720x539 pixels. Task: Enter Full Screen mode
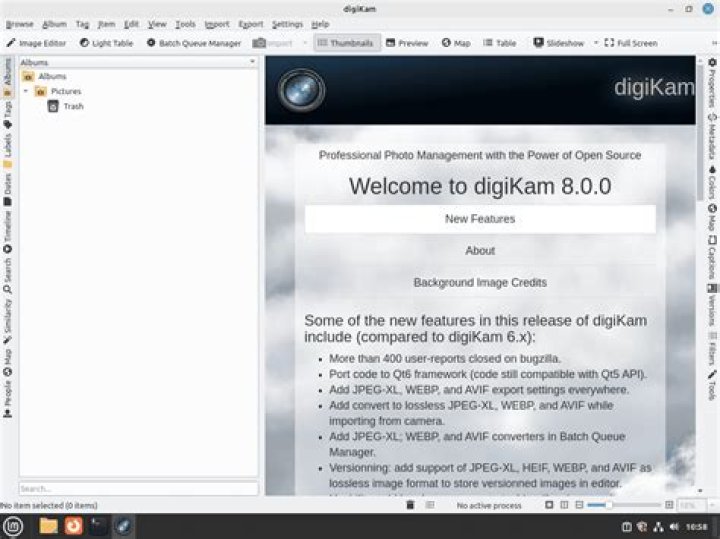point(631,43)
